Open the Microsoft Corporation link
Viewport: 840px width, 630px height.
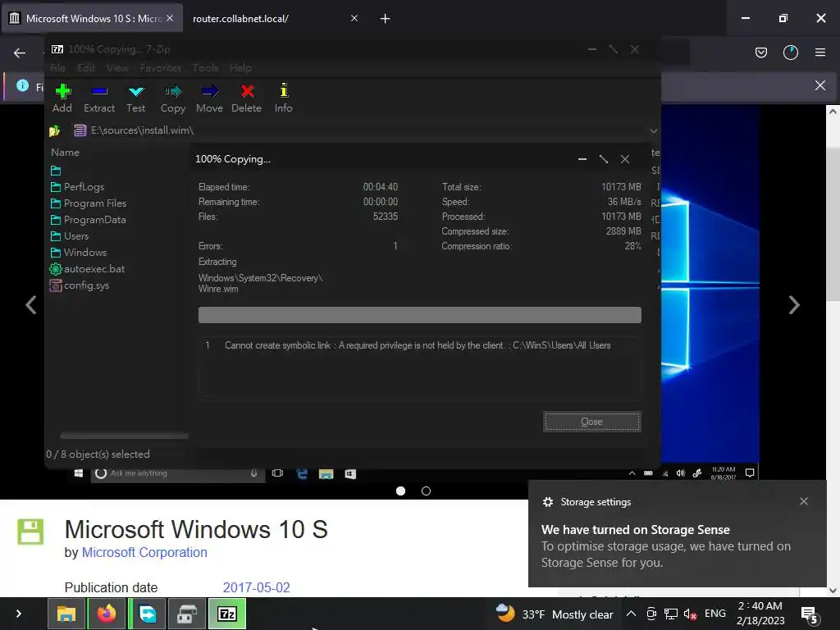(144, 552)
